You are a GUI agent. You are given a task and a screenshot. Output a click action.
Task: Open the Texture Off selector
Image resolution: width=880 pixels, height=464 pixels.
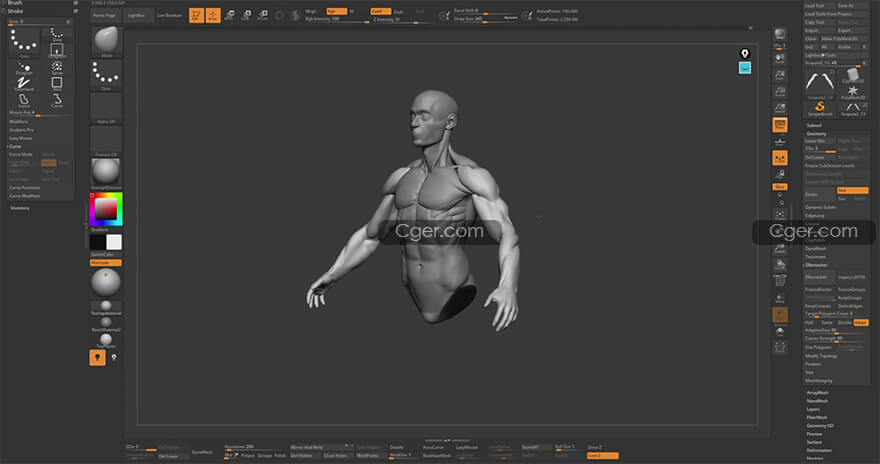106,141
